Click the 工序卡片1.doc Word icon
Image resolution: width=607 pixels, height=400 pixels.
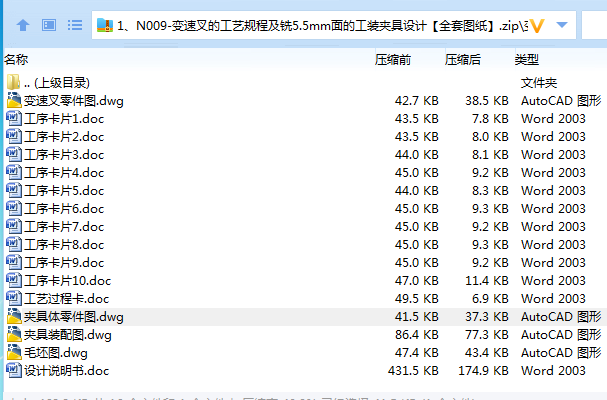coord(14,118)
